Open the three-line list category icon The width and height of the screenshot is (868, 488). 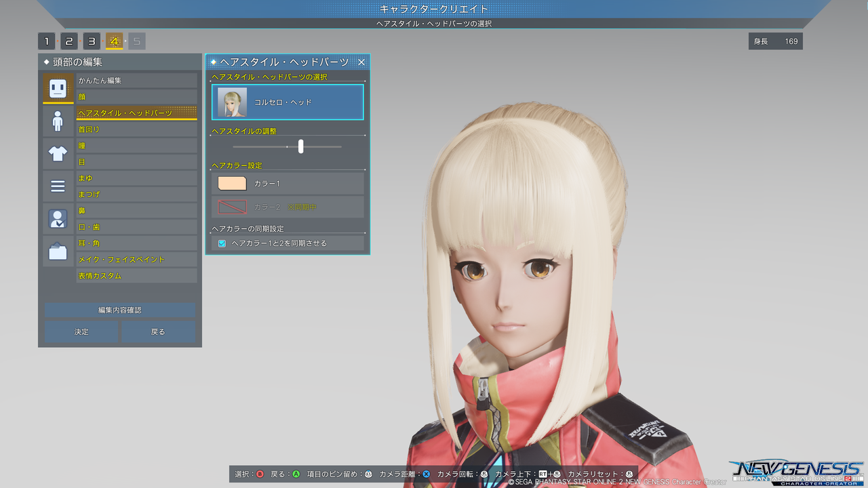coord(58,186)
